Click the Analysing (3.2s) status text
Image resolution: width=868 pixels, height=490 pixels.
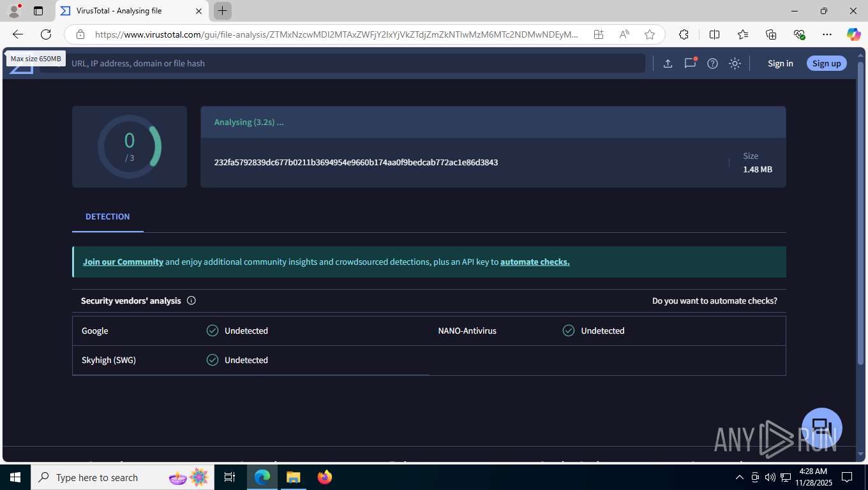(x=249, y=122)
